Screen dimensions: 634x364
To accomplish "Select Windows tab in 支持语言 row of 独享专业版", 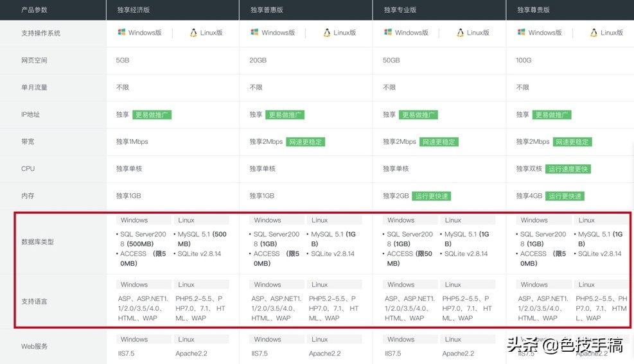I will 410,285.
